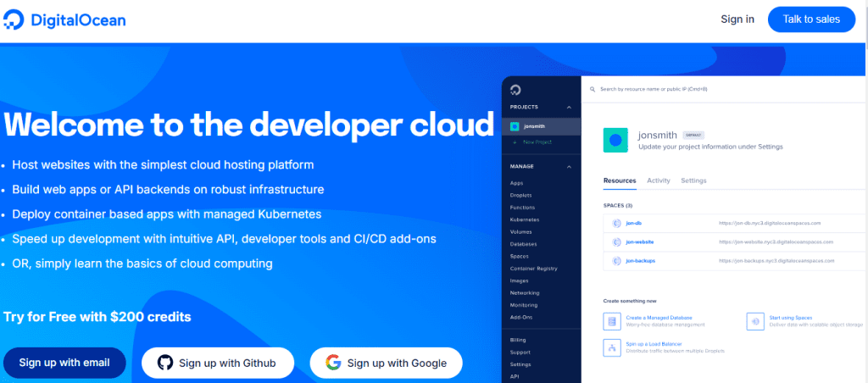
Task: Switch to the Activity tab
Action: pyautogui.click(x=658, y=180)
